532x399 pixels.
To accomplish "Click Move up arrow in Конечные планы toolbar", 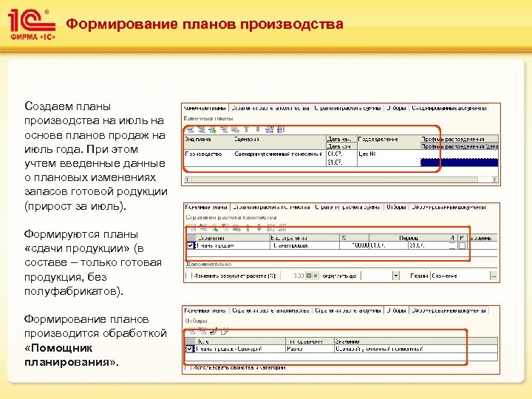I will pyautogui.click(x=247, y=129).
